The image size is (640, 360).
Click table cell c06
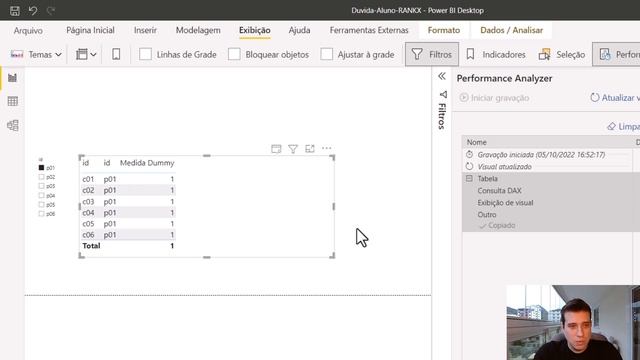point(88,235)
